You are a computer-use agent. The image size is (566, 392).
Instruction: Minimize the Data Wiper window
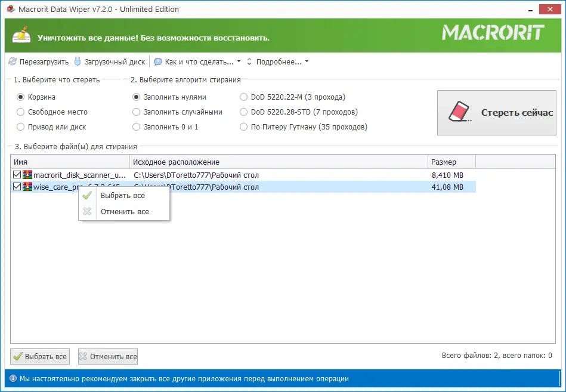[530, 10]
